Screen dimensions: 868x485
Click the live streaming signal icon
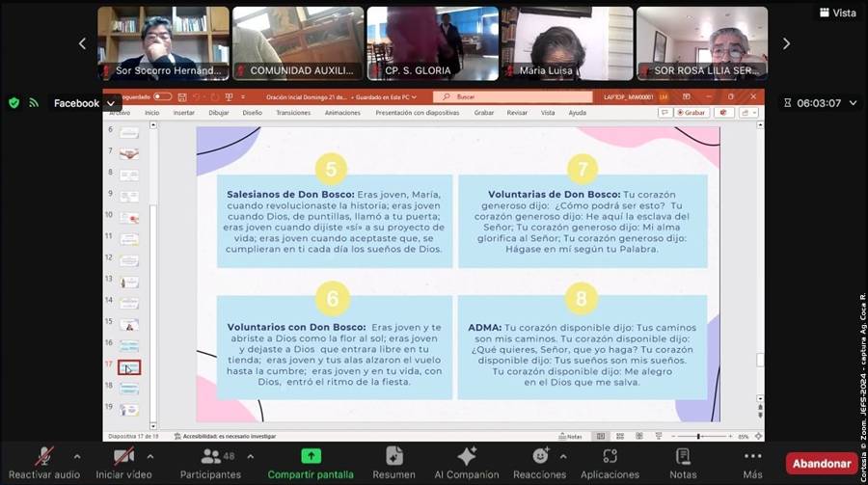pyautogui.click(x=34, y=103)
